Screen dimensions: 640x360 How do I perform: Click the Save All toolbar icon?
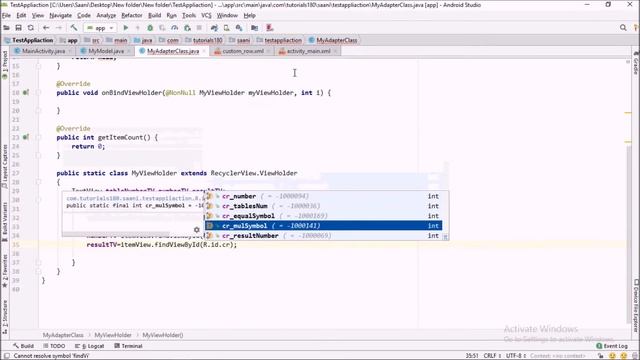[x=18, y=28]
